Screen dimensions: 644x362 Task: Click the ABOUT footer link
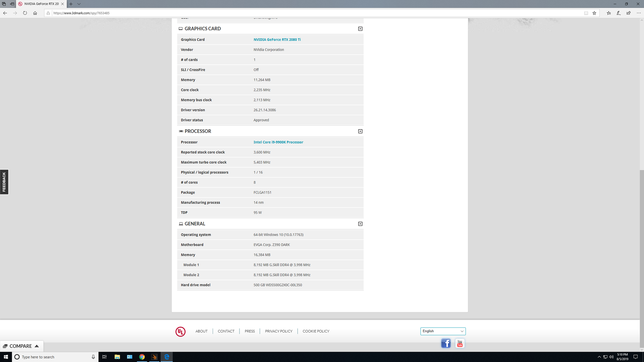click(x=202, y=331)
